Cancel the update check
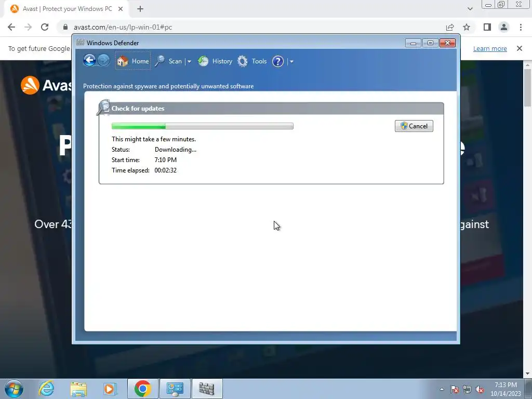The height and width of the screenshot is (399, 532). [414, 126]
